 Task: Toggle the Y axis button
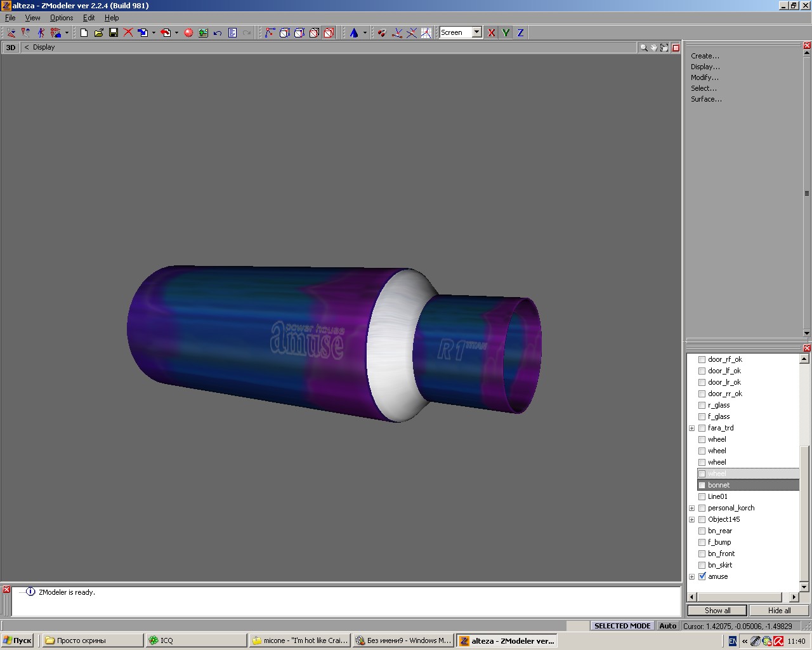point(506,32)
